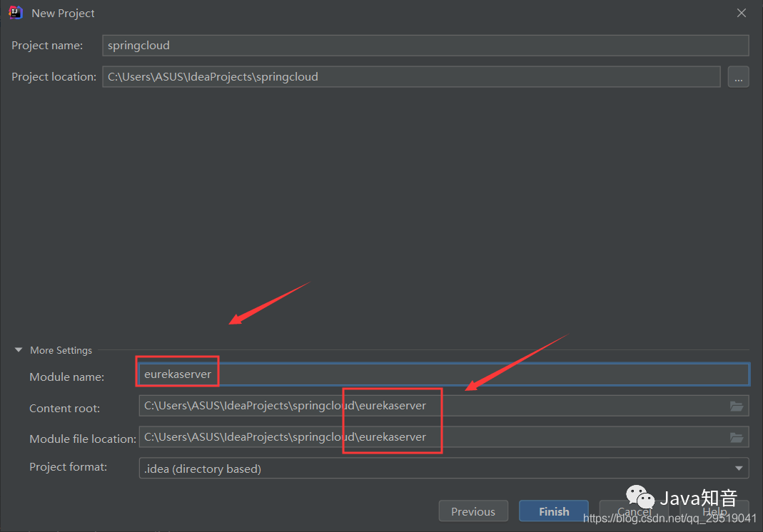The width and height of the screenshot is (763, 532).
Task: Click the New Project title text
Action: (x=63, y=13)
